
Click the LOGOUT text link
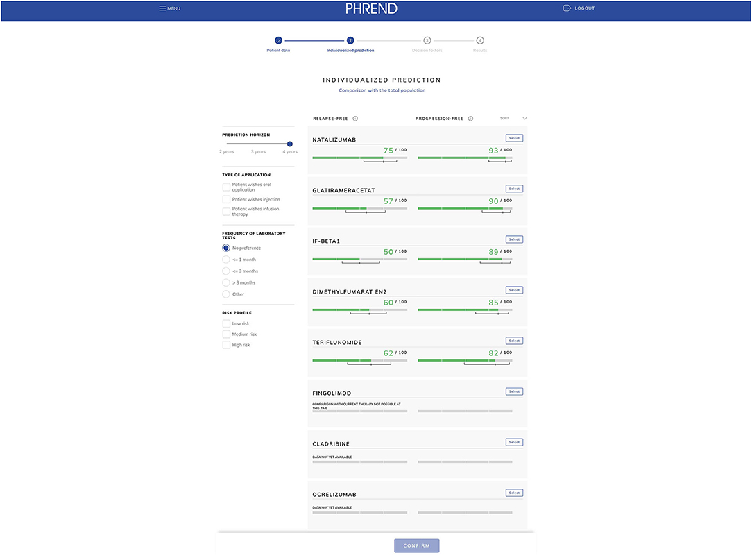point(585,8)
